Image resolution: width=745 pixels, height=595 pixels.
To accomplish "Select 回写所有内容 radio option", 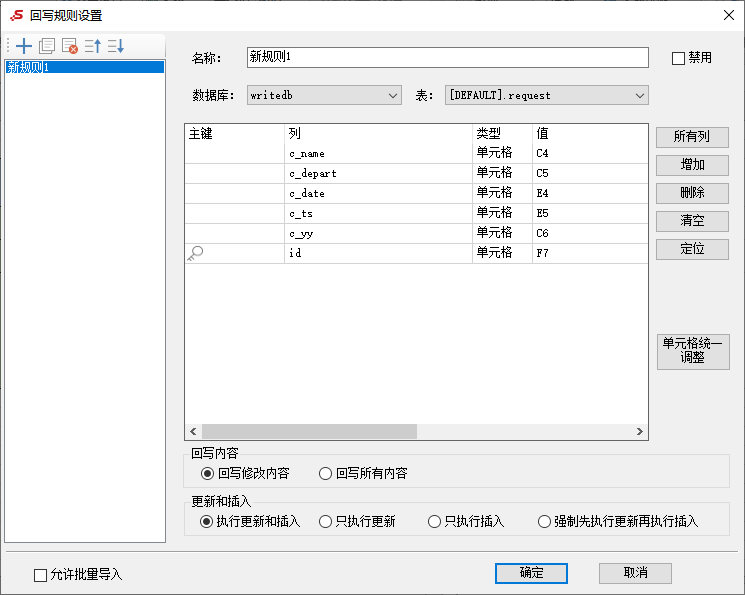I will (325, 474).
